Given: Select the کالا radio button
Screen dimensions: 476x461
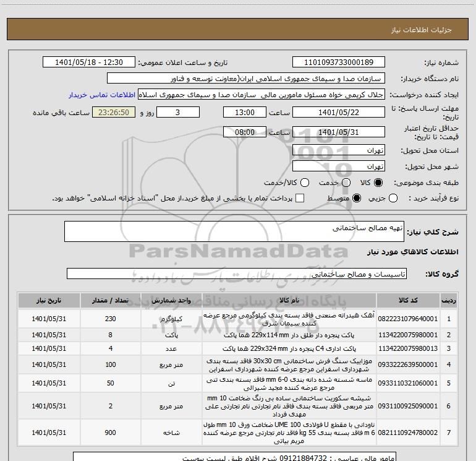Looking at the screenshot, I should tap(378, 183).
